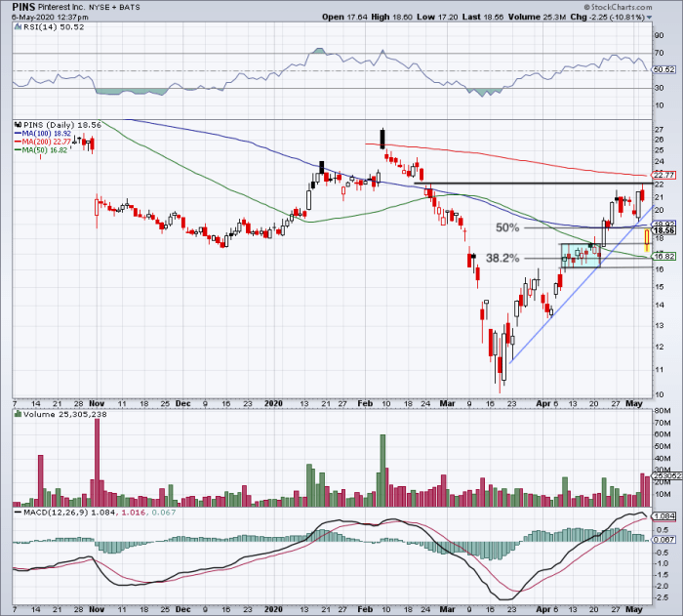The width and height of the screenshot is (683, 616).
Task: Click the PINS ticker symbol in header
Action: tap(23, 7)
